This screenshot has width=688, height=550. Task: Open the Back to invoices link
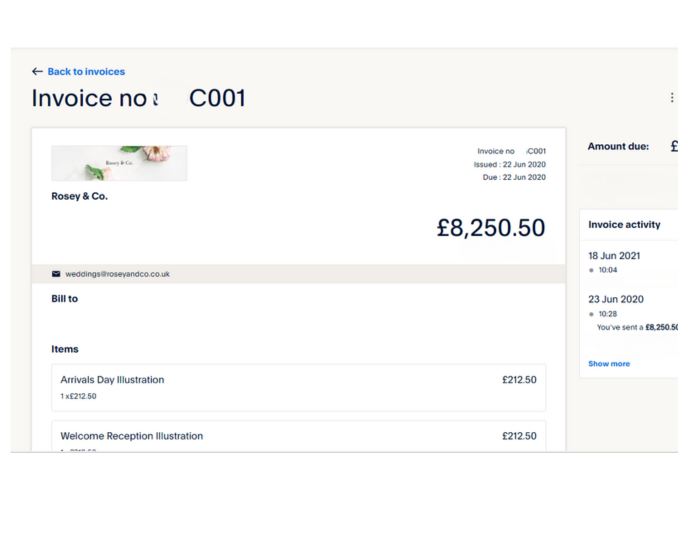86,72
